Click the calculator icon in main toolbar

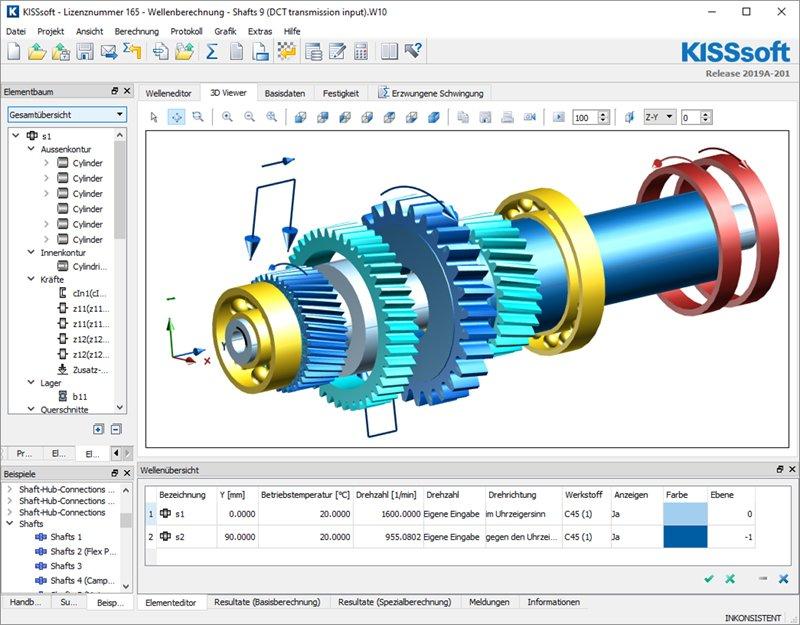tap(361, 52)
